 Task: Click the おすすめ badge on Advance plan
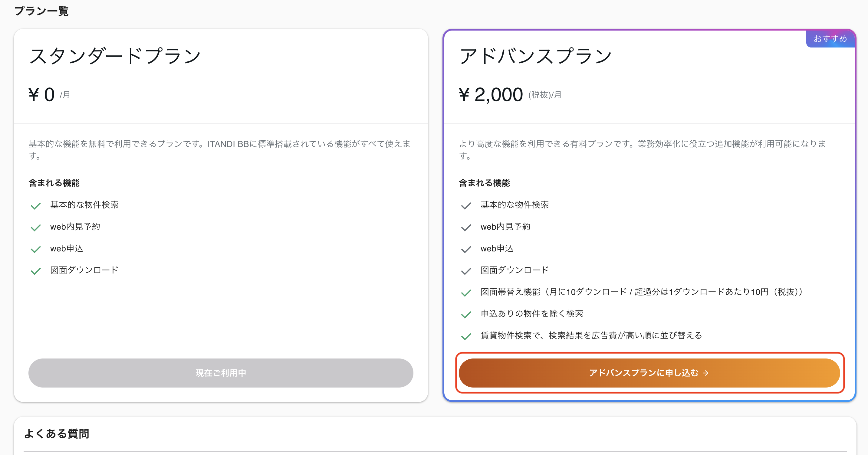coord(830,39)
